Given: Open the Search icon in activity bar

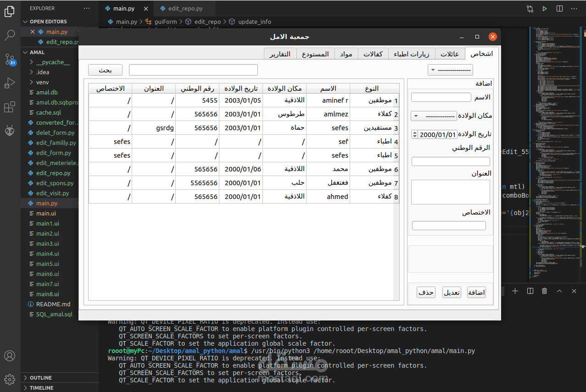Looking at the screenshot, I should pos(10,35).
